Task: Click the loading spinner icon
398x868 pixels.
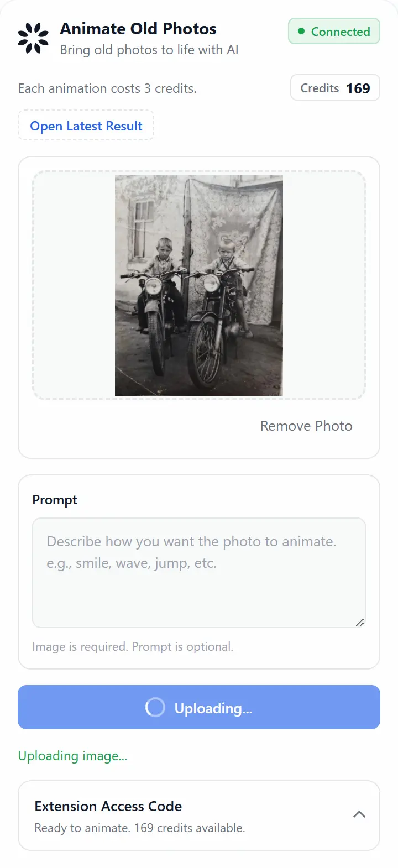Action: [155, 707]
